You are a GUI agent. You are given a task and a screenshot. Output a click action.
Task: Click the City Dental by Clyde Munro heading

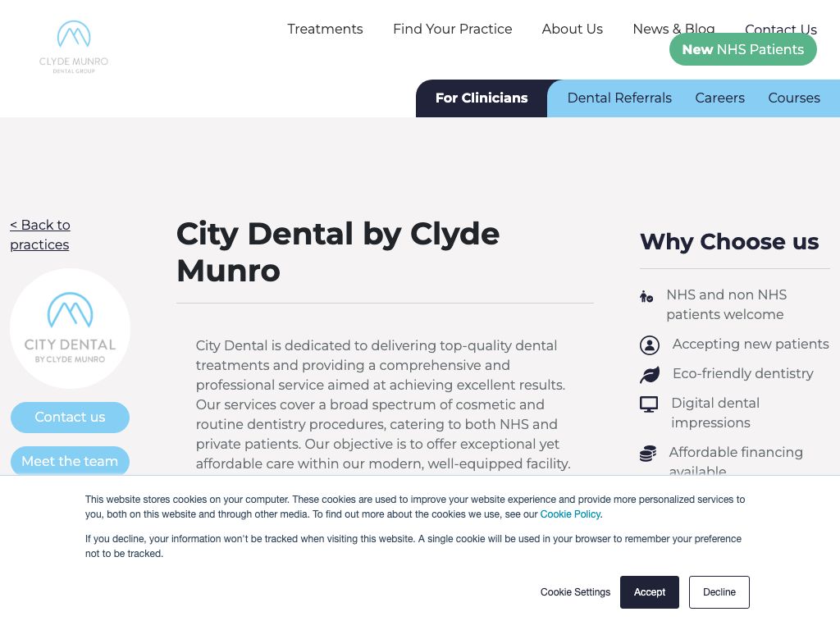click(x=337, y=252)
